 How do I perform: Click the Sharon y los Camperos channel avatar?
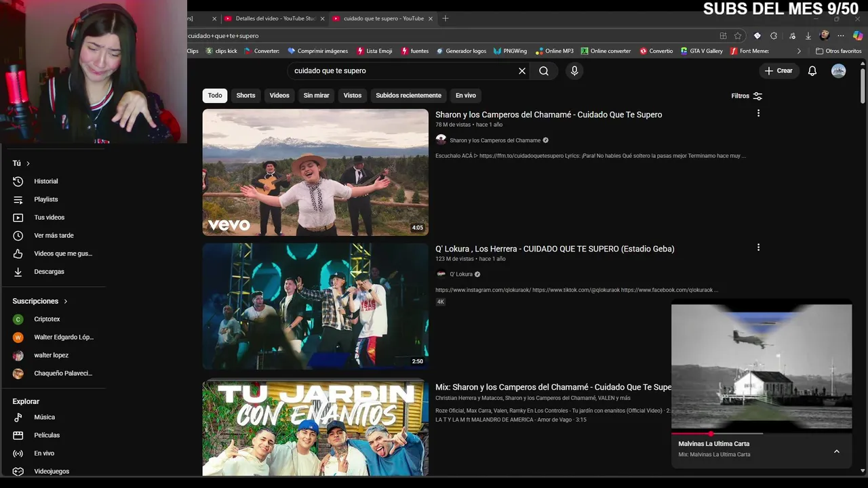[x=441, y=140]
